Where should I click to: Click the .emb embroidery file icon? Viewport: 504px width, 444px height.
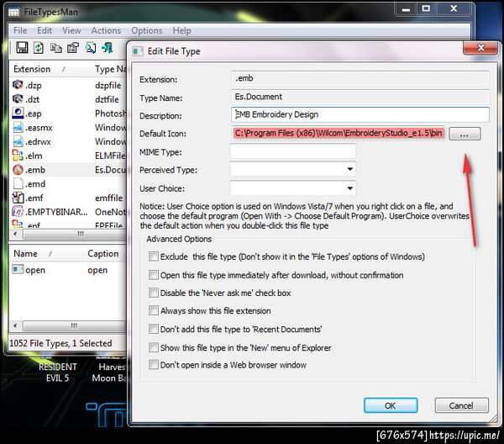tap(18, 170)
